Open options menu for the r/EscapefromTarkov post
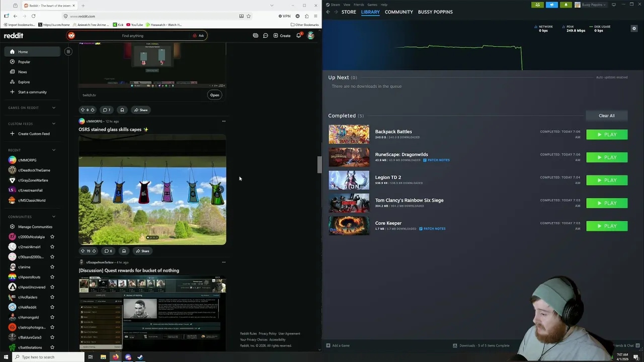This screenshot has height=362, width=644. [x=224, y=262]
